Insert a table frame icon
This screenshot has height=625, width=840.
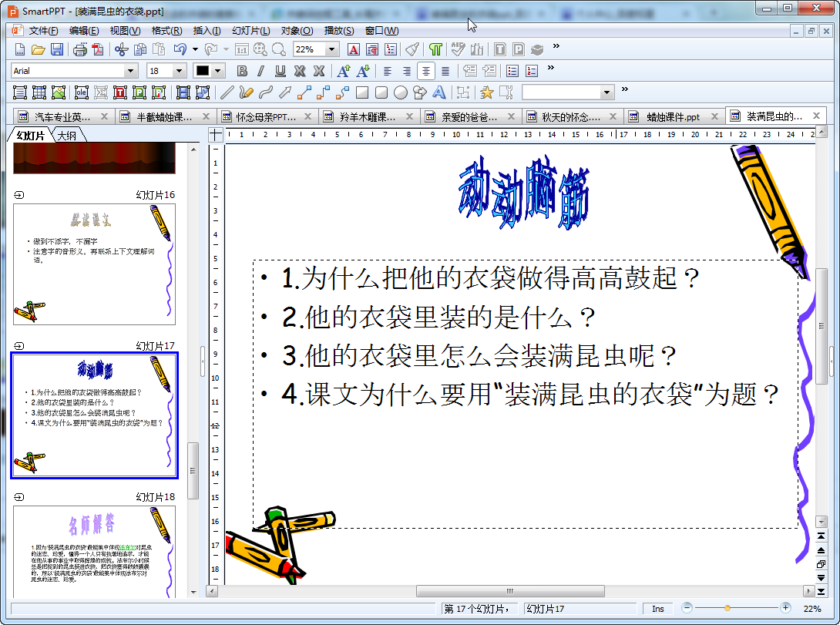[x=39, y=92]
